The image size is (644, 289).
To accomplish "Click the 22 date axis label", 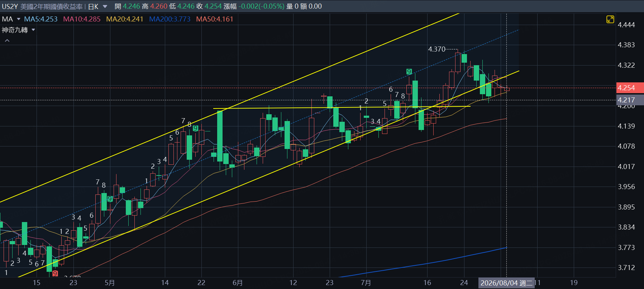I will 201,283.
